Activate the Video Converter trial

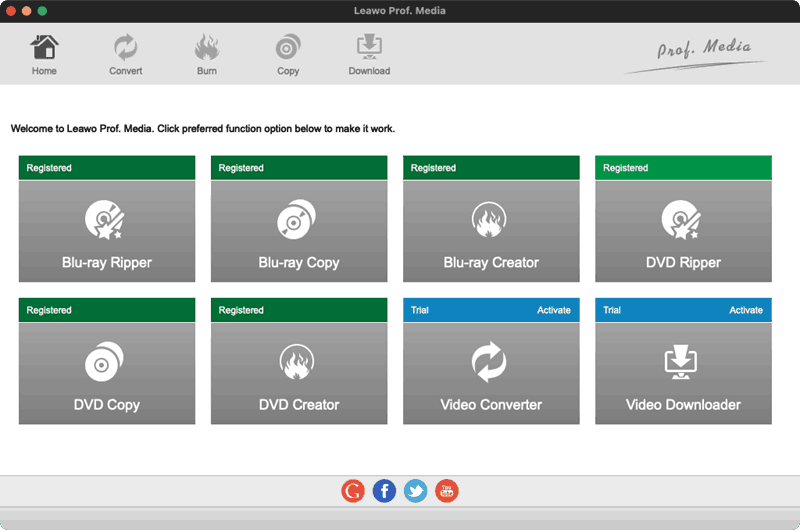coord(554,310)
